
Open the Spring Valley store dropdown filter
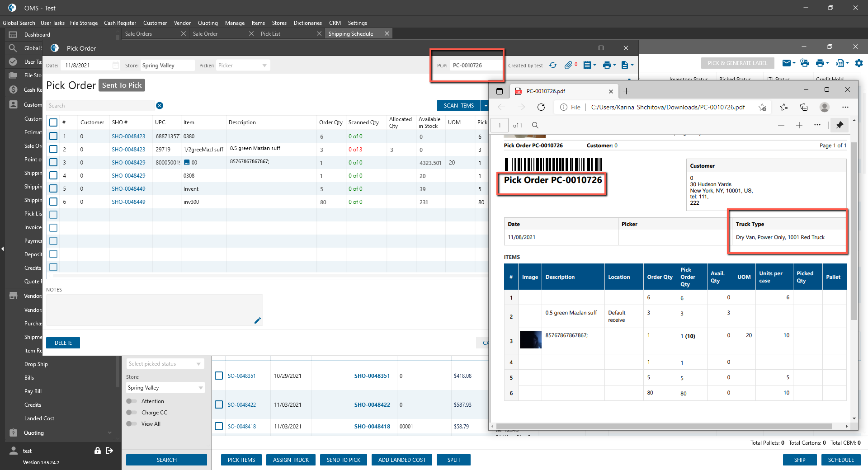(x=165, y=388)
